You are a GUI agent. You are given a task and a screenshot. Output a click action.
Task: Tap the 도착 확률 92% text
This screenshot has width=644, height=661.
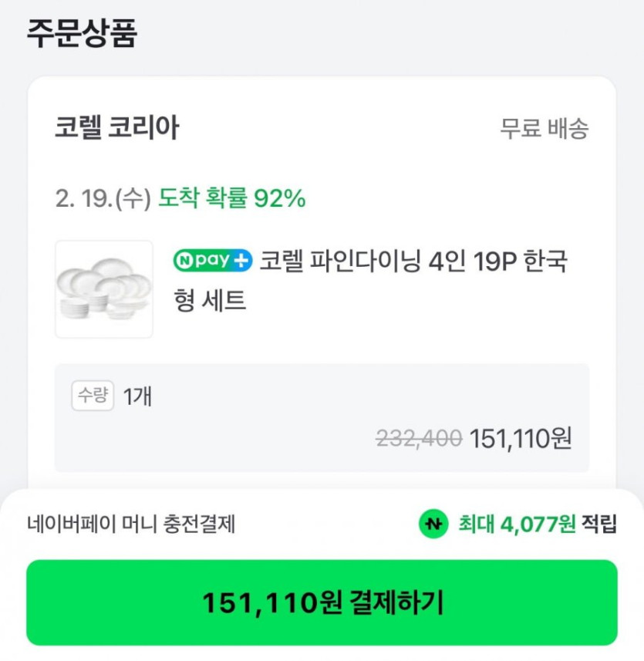pos(232,199)
